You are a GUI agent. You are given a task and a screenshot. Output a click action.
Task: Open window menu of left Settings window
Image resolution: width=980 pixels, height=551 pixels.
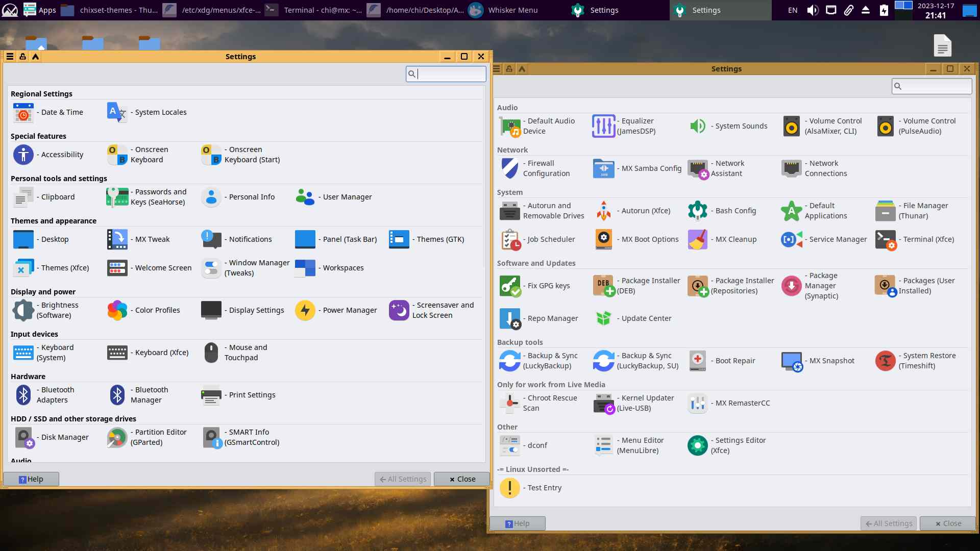click(10, 57)
